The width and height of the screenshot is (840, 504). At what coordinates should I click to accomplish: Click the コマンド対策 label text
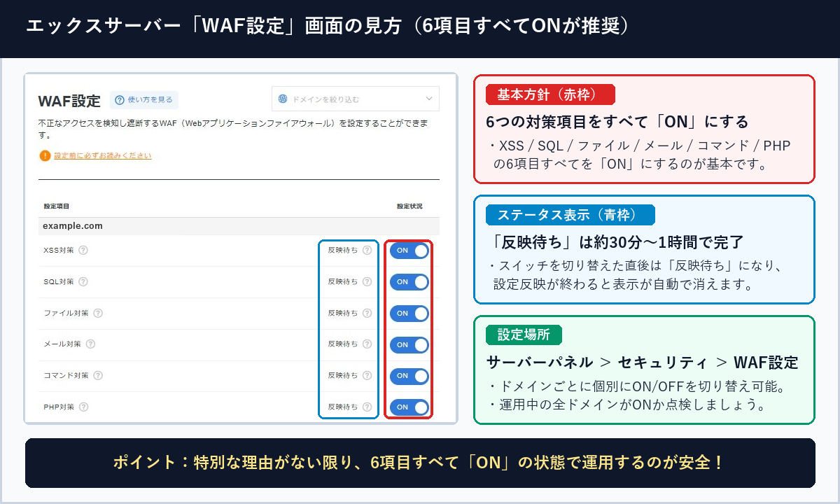click(66, 376)
